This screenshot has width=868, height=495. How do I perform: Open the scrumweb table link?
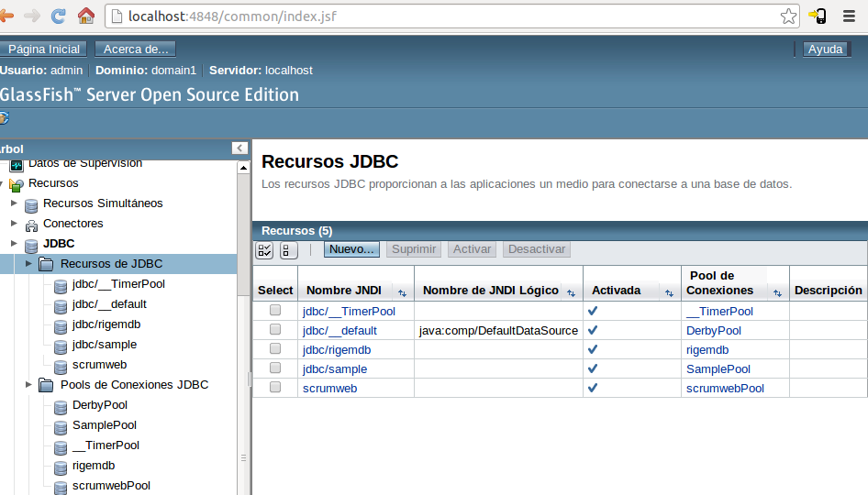[x=330, y=389]
